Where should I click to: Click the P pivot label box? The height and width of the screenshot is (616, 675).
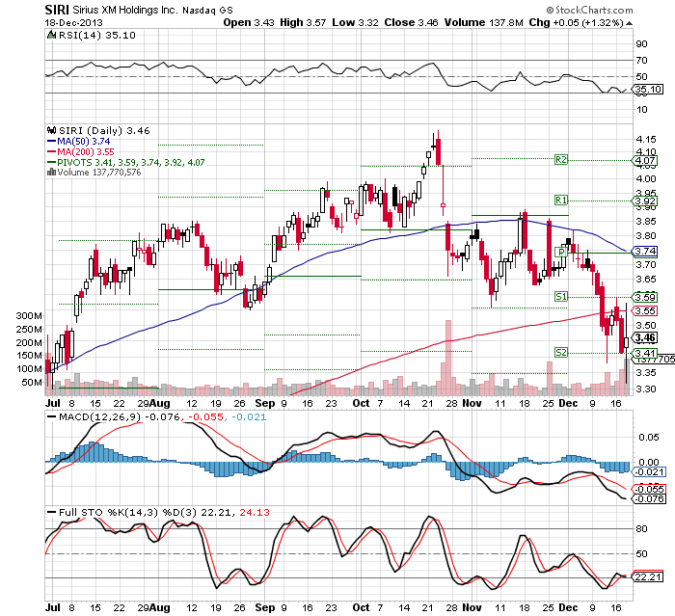point(561,253)
